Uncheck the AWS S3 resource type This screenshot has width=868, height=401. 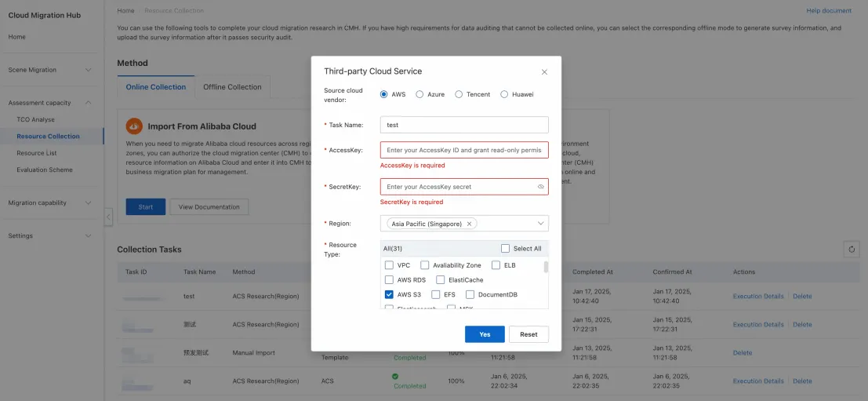coord(389,294)
